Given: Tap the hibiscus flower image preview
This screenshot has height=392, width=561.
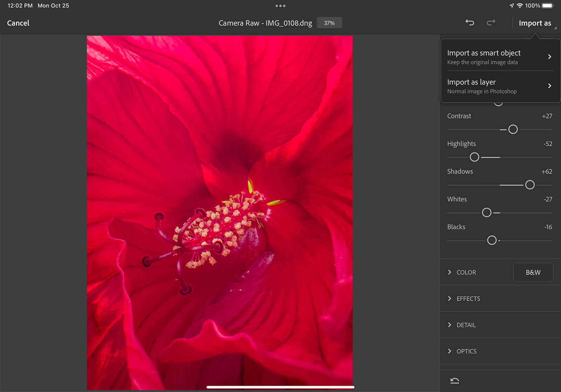Looking at the screenshot, I should coord(220,212).
